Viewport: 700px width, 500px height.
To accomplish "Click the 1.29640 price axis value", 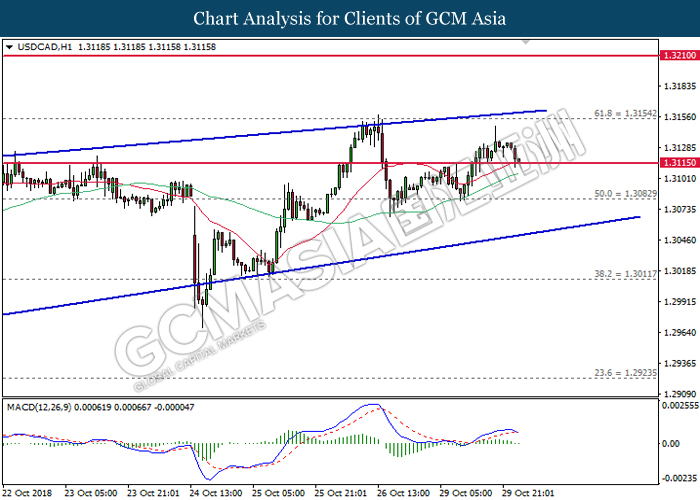I will tap(680, 333).
